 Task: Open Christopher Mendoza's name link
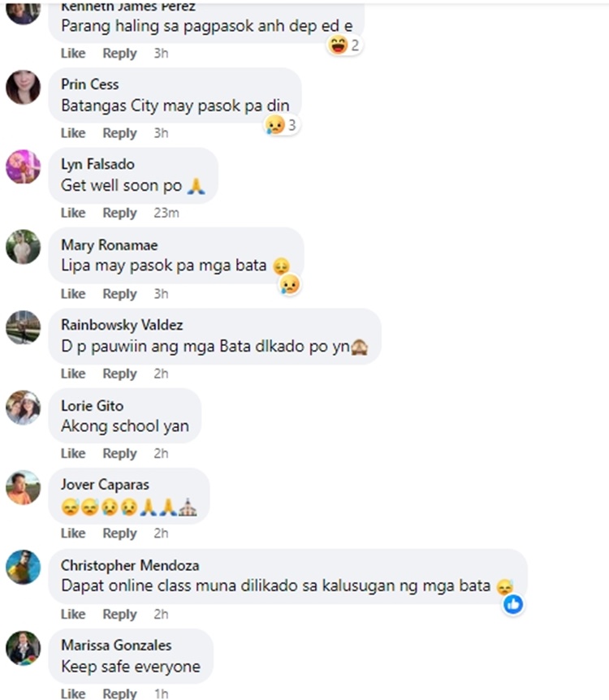[x=130, y=565]
